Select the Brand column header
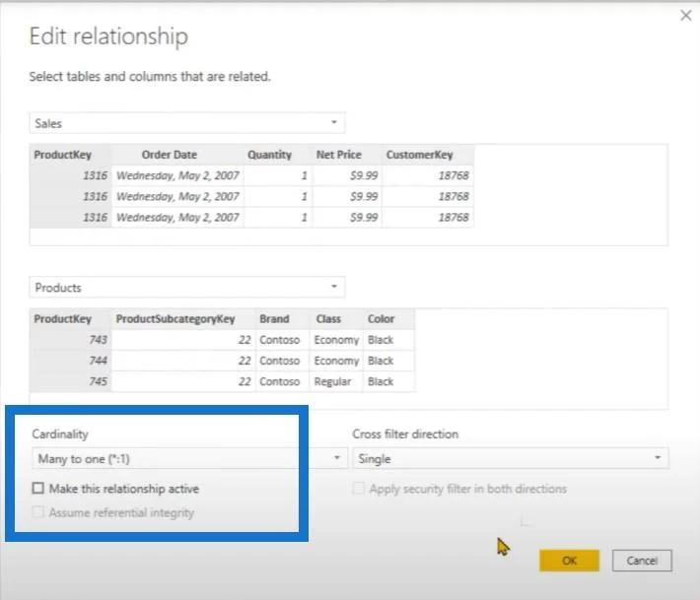 coord(282,319)
